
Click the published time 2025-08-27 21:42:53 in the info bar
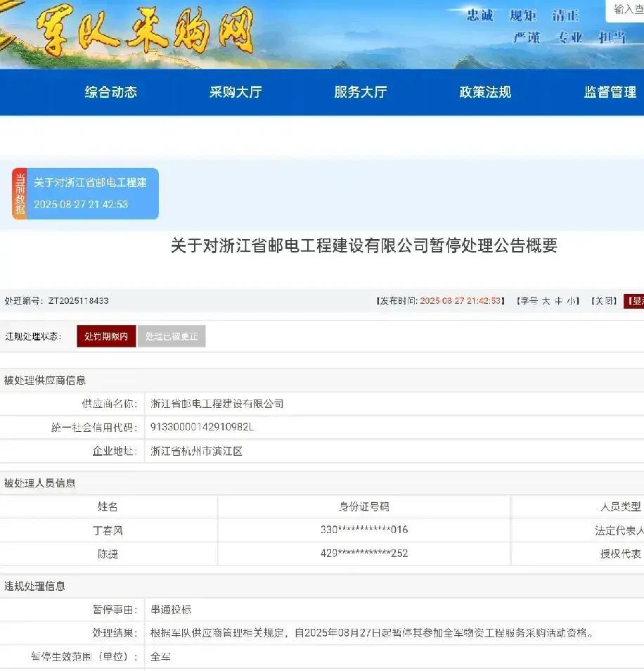(x=460, y=301)
